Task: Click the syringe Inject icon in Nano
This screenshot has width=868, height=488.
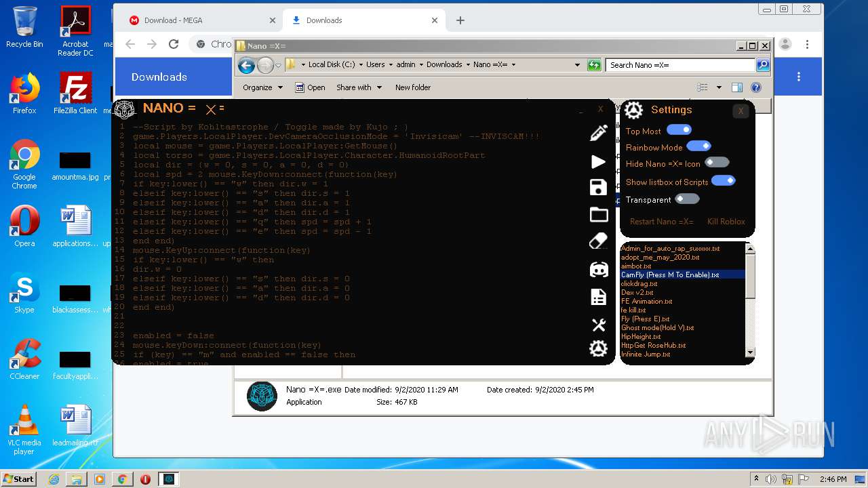Action: 598,133
